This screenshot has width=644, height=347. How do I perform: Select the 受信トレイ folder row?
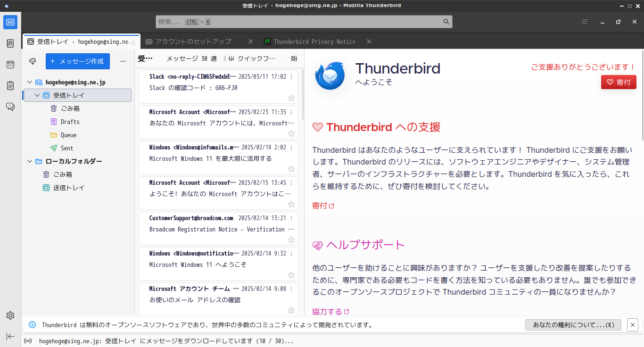[x=78, y=95]
